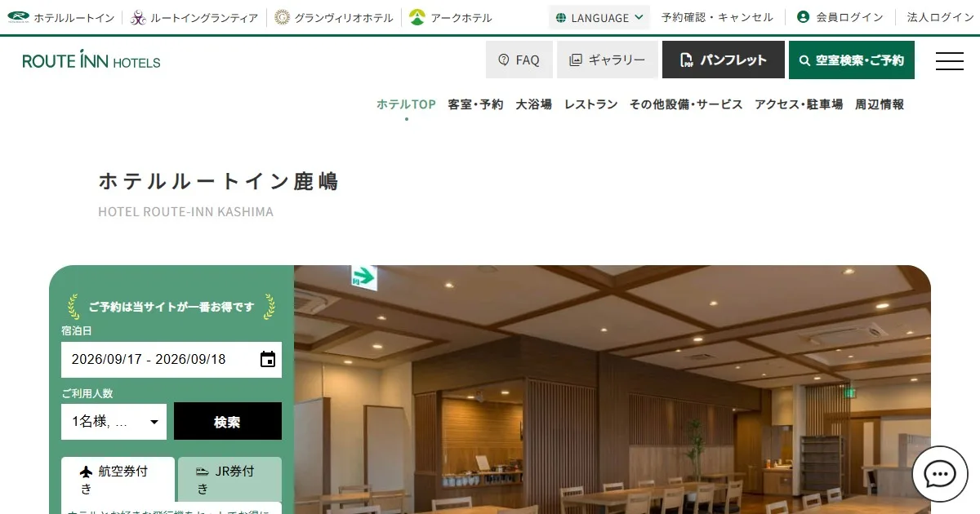Click the globe icon beside LANGUAGE
This screenshot has width=980, height=514.
point(561,18)
